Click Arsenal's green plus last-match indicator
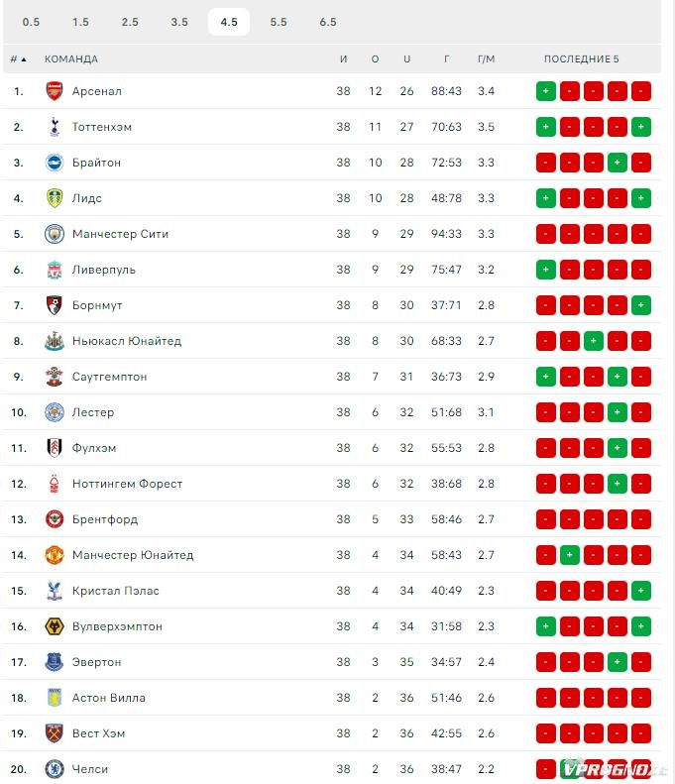Viewport: 675px width, 784px height. (546, 91)
